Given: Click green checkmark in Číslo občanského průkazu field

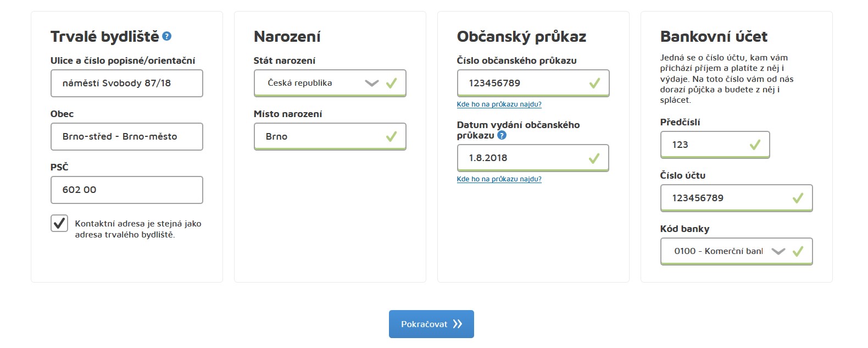Looking at the screenshot, I should click(x=594, y=83).
